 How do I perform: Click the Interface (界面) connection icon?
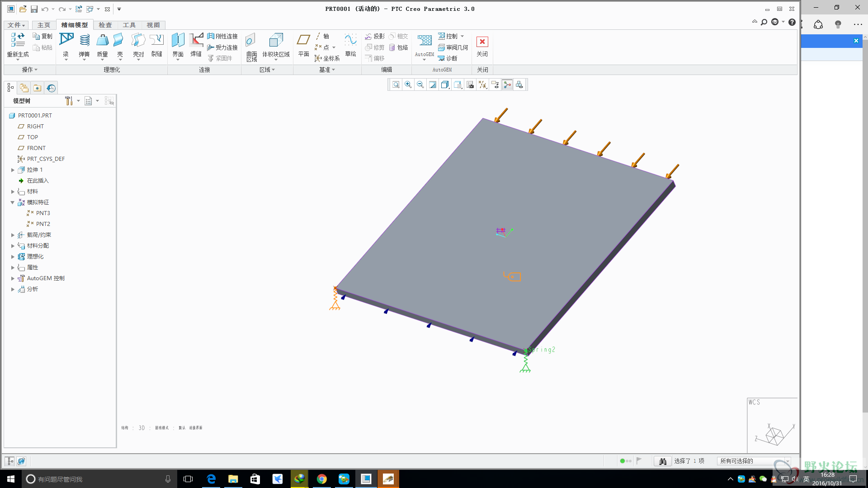[178, 40]
